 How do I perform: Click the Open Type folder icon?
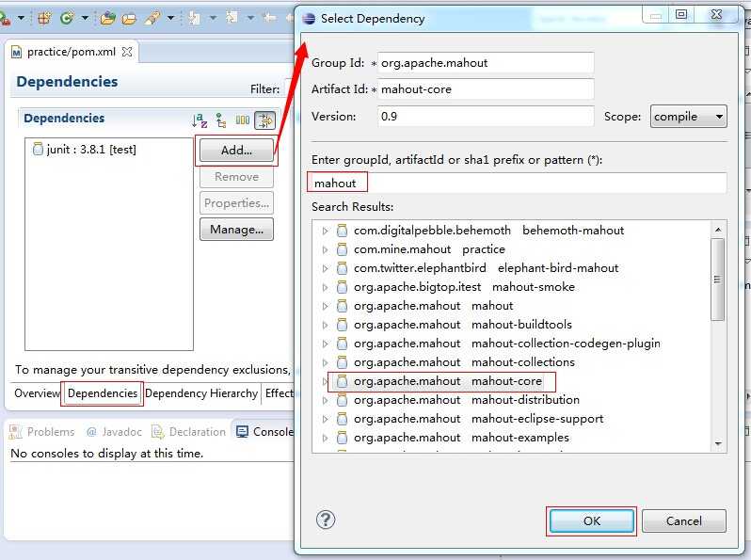coord(108,18)
